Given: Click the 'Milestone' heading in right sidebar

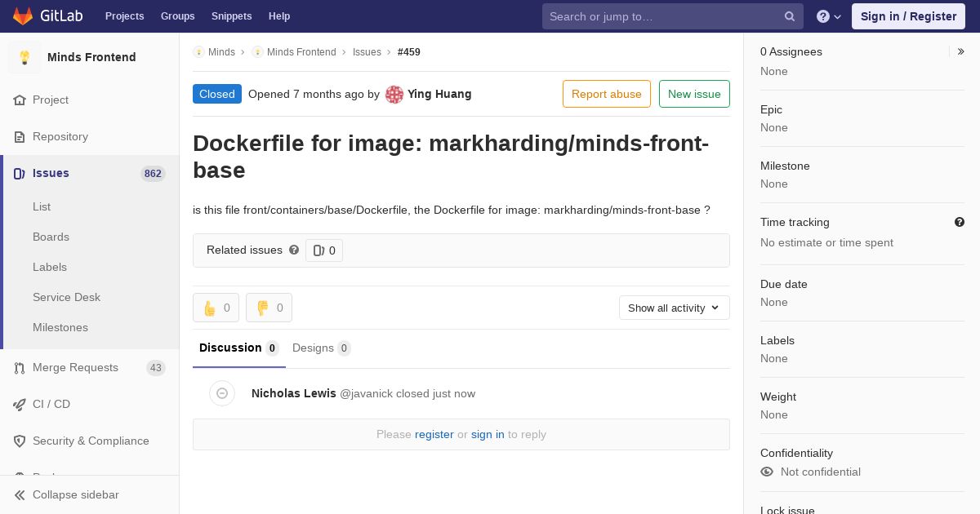Looking at the screenshot, I should tap(785, 166).
